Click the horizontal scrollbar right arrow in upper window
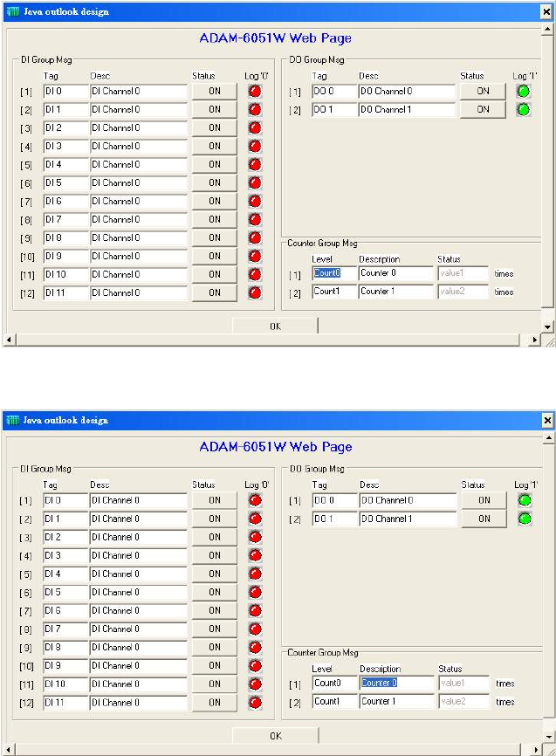This screenshot has height=756, width=556. click(534, 340)
